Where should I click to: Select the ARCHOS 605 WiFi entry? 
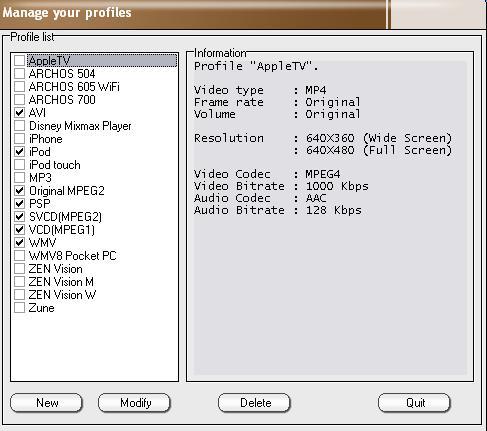[x=74, y=87]
